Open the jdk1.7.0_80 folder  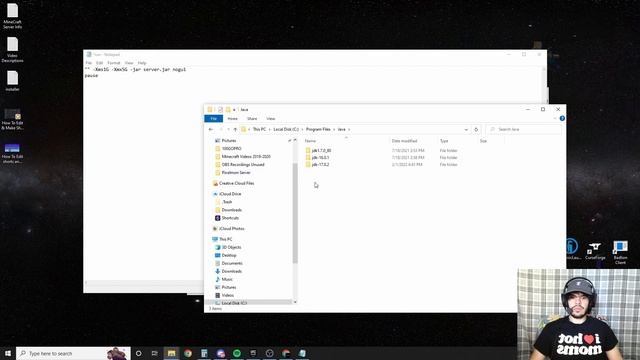321,151
